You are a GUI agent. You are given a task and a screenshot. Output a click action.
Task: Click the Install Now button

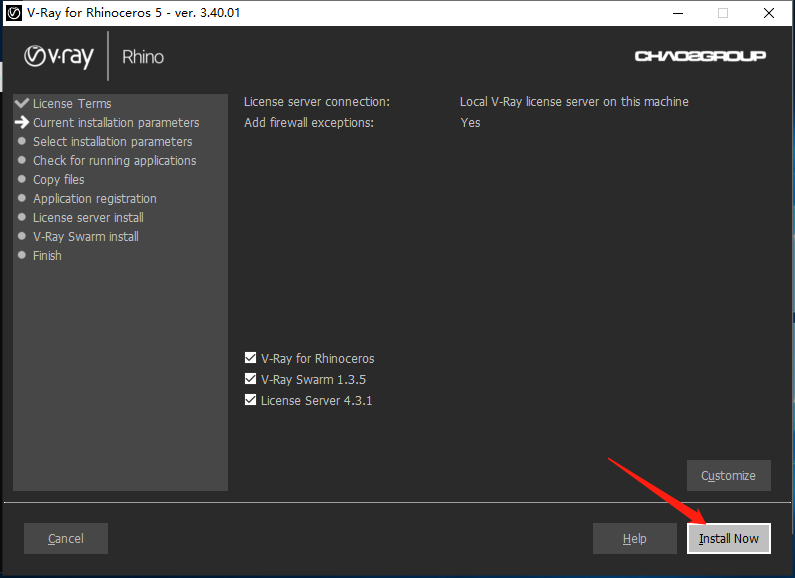click(x=729, y=538)
